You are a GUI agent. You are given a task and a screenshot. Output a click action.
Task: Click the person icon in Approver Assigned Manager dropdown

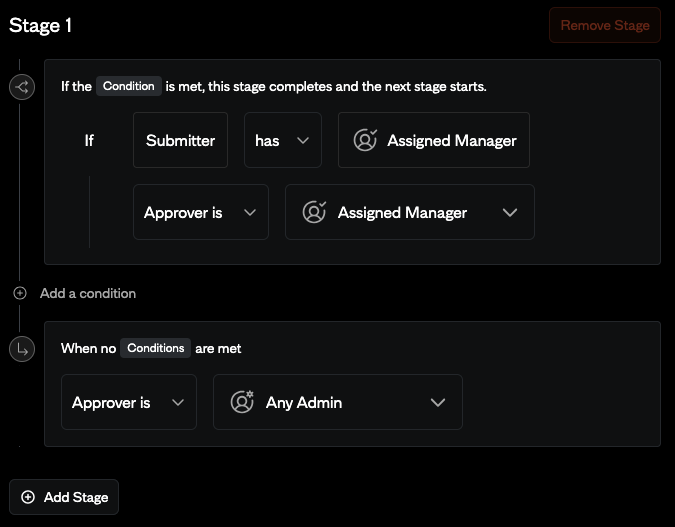point(314,213)
